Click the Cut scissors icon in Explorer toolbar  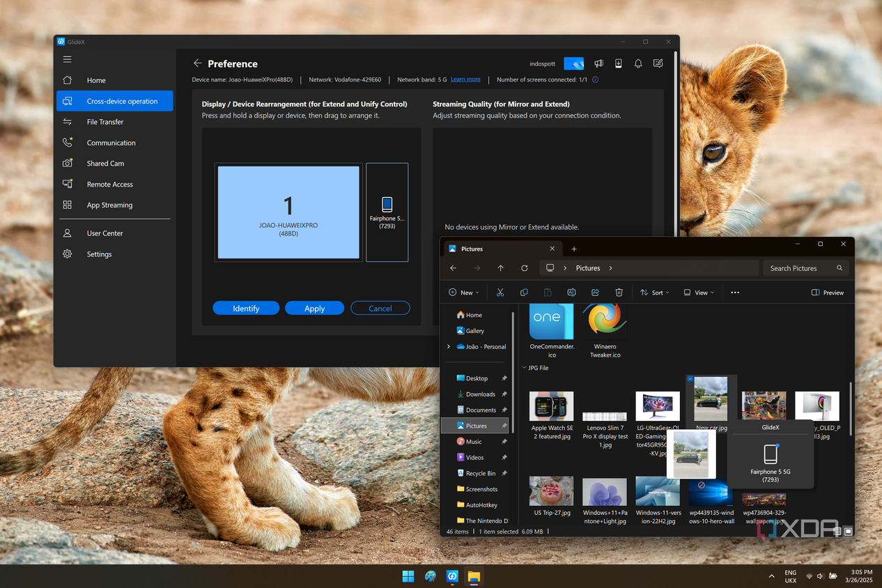[500, 293]
